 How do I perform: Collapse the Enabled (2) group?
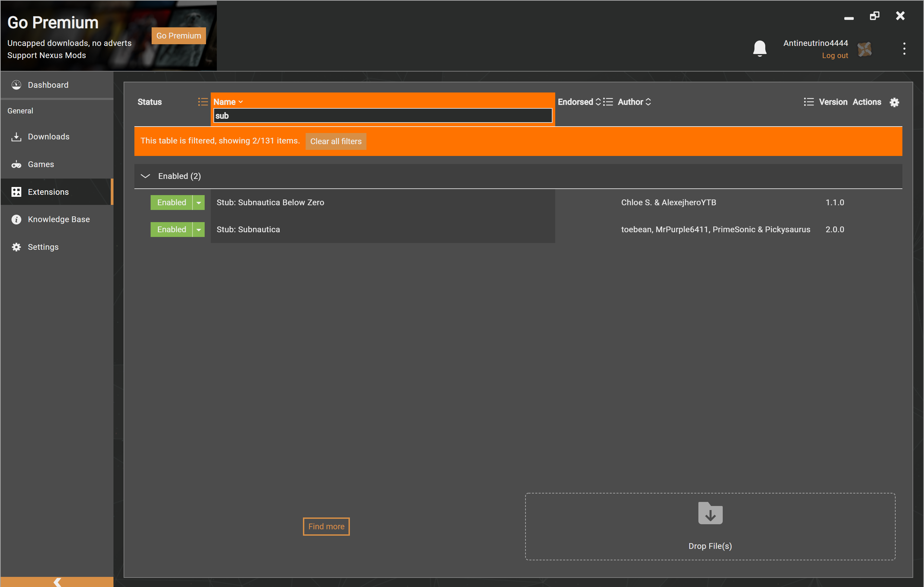(145, 176)
